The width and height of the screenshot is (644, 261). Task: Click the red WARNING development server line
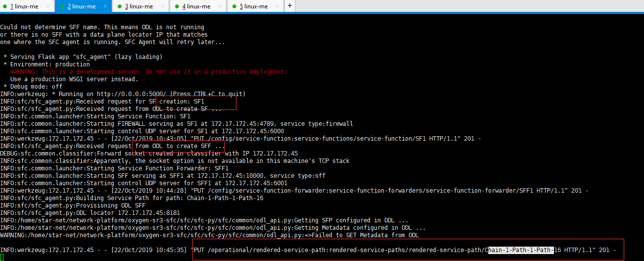(x=148, y=72)
